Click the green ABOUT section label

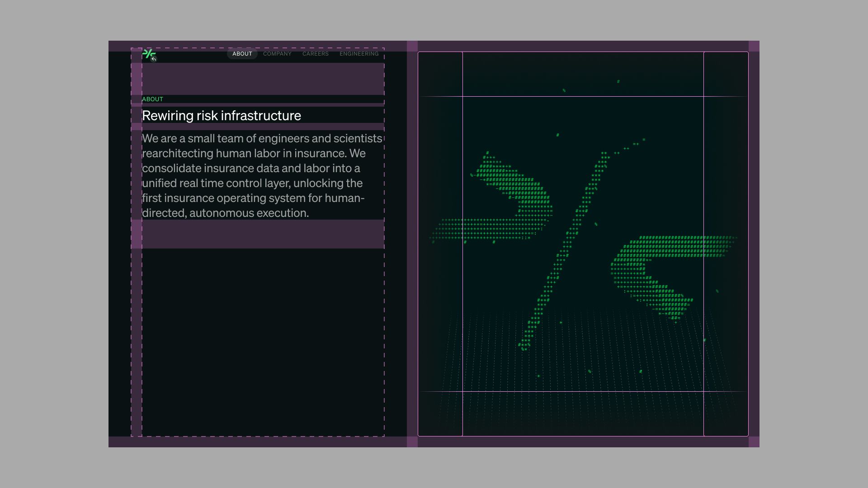tap(152, 99)
